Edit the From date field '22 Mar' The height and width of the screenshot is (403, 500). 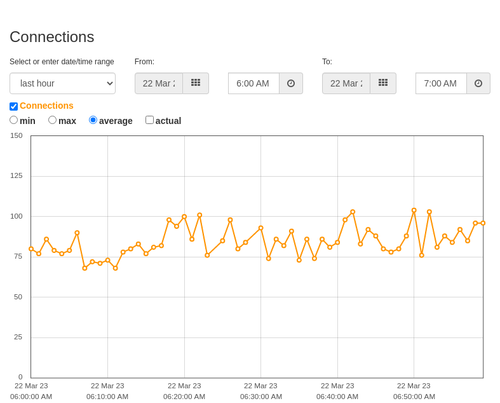(x=159, y=83)
